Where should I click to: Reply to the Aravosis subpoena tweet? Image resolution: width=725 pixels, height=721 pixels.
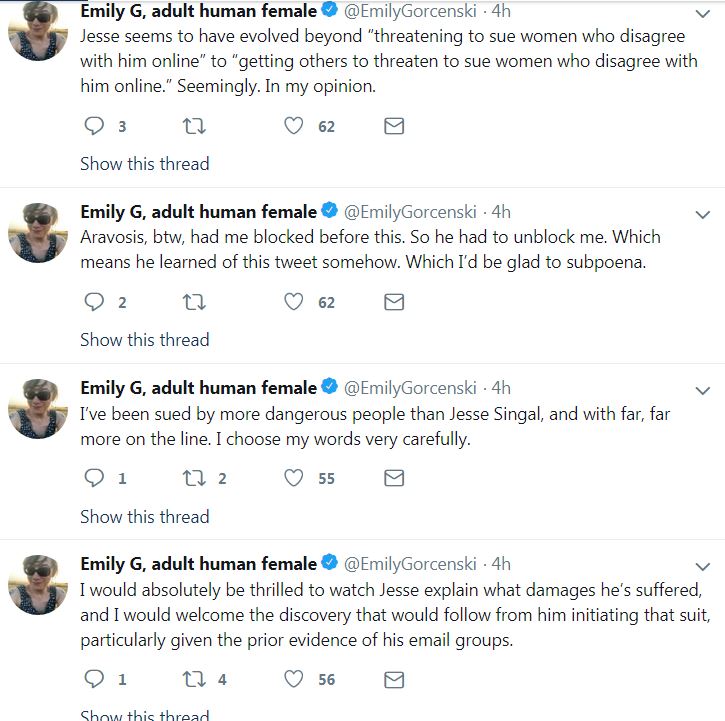point(94,302)
